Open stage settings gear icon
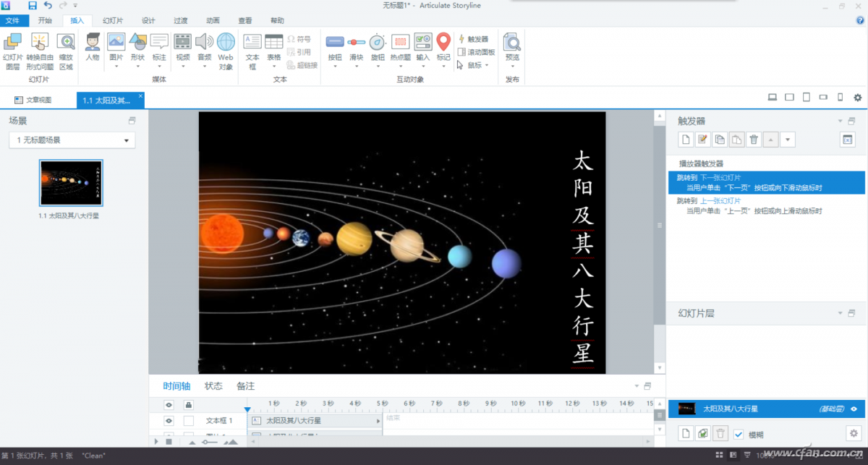 [x=858, y=98]
